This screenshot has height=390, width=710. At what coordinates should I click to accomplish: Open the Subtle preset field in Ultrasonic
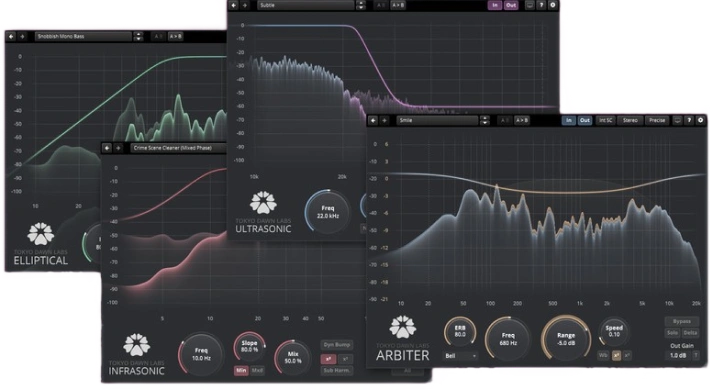[x=306, y=5]
